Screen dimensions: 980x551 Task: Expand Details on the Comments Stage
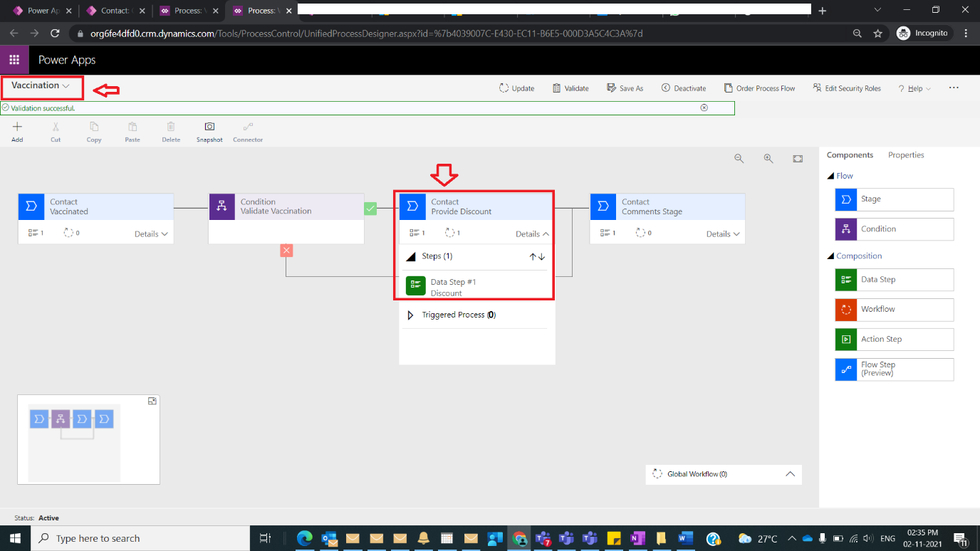(721, 233)
